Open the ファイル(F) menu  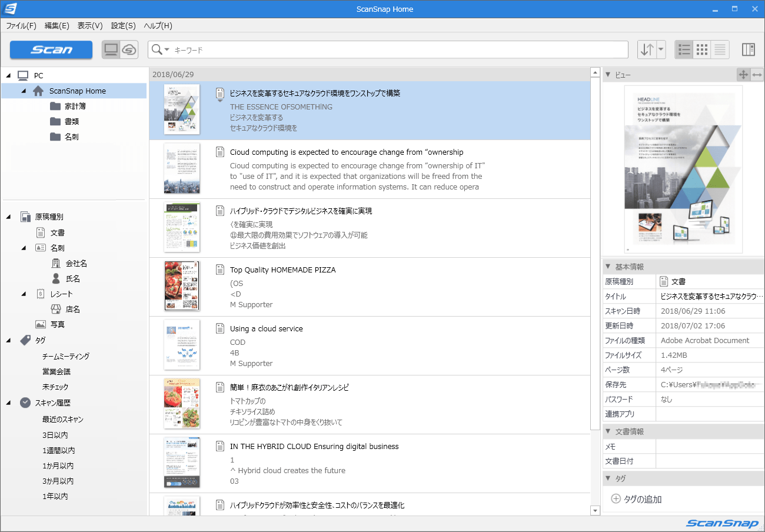coord(21,25)
